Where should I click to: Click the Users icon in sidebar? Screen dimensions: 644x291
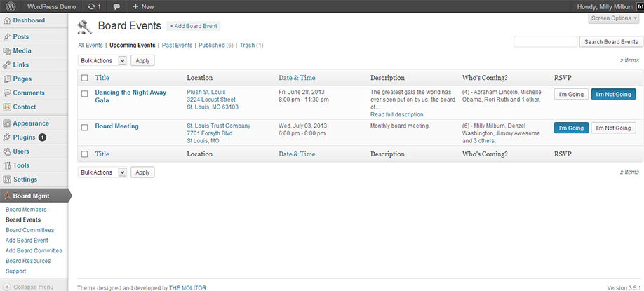tap(7, 151)
